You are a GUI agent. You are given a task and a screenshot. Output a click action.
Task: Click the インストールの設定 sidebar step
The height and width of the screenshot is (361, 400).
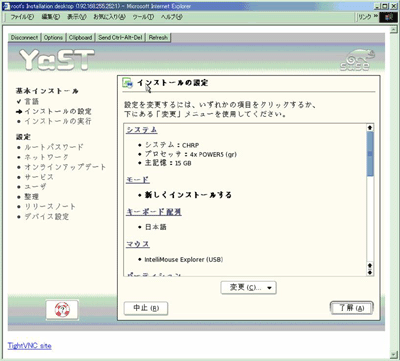coord(58,111)
